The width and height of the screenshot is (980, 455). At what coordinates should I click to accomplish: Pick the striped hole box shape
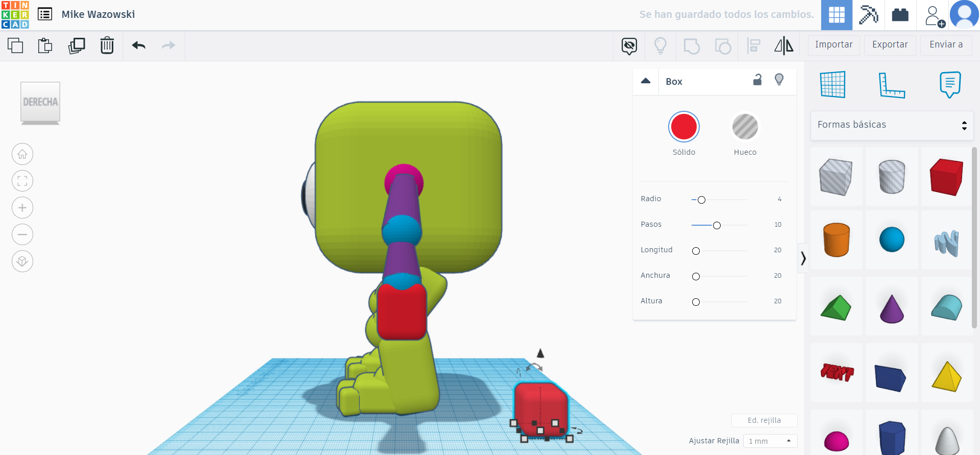click(x=836, y=177)
